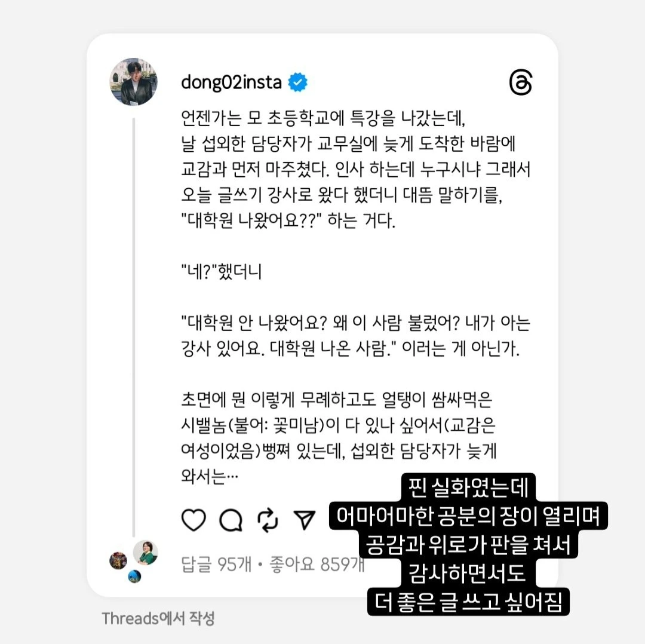The width and height of the screenshot is (645, 644).
Task: View the 답글 95개 replies
Action: pyautogui.click(x=216, y=564)
